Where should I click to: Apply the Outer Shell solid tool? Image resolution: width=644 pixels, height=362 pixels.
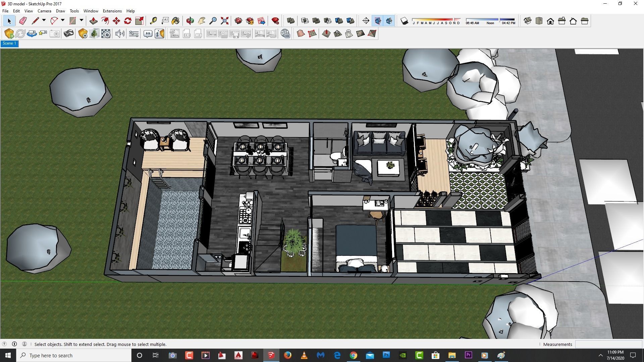pos(291,21)
